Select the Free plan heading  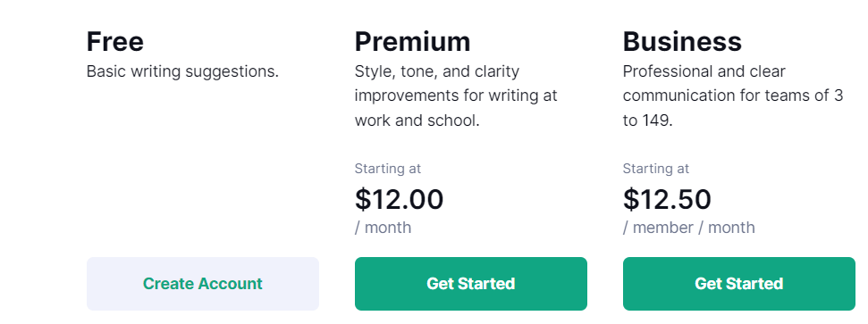(115, 41)
